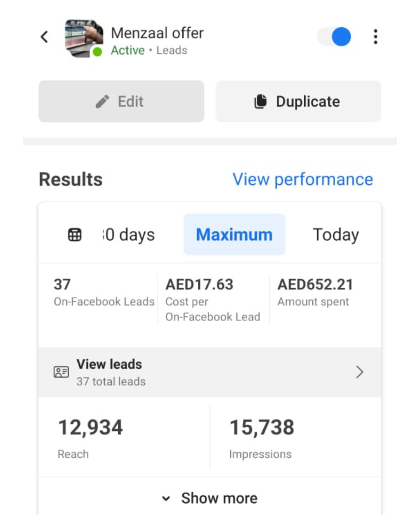Click the View leads contact card icon
The height and width of the screenshot is (525, 420).
coord(61,372)
